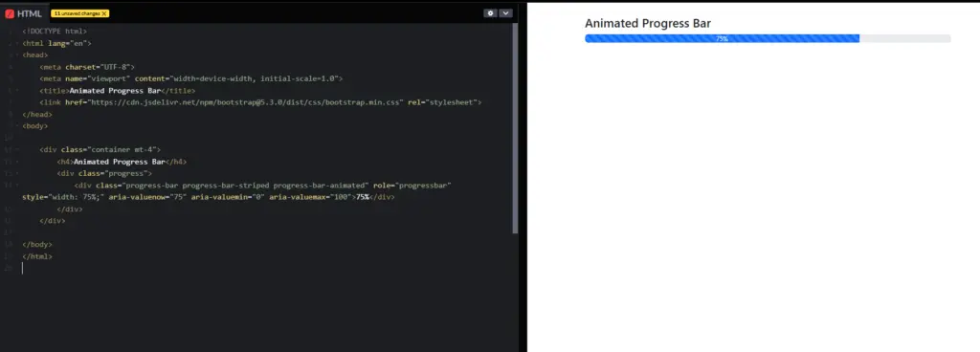
Task: Click the editor vertical scrollbar thumb
Action: tap(515, 128)
